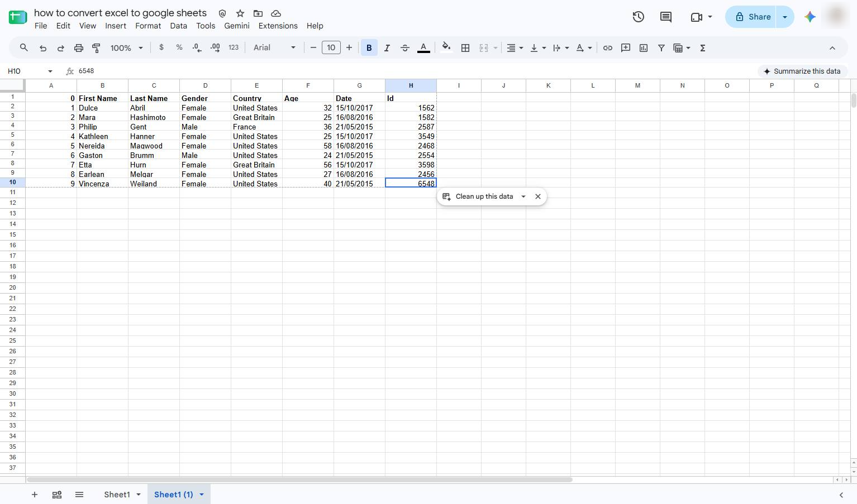Open Gemini sparkle side panel

pyautogui.click(x=810, y=17)
